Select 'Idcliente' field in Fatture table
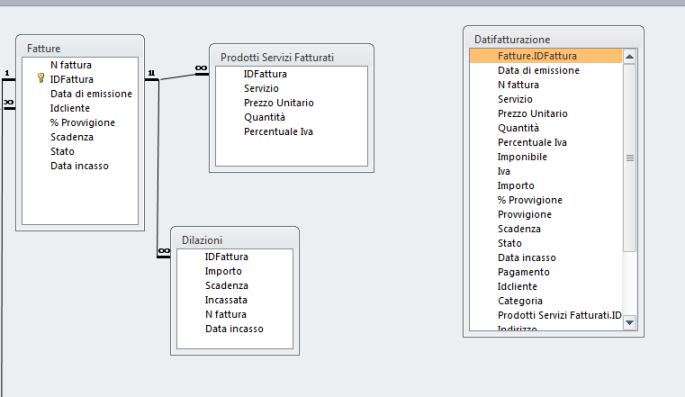 70,108
